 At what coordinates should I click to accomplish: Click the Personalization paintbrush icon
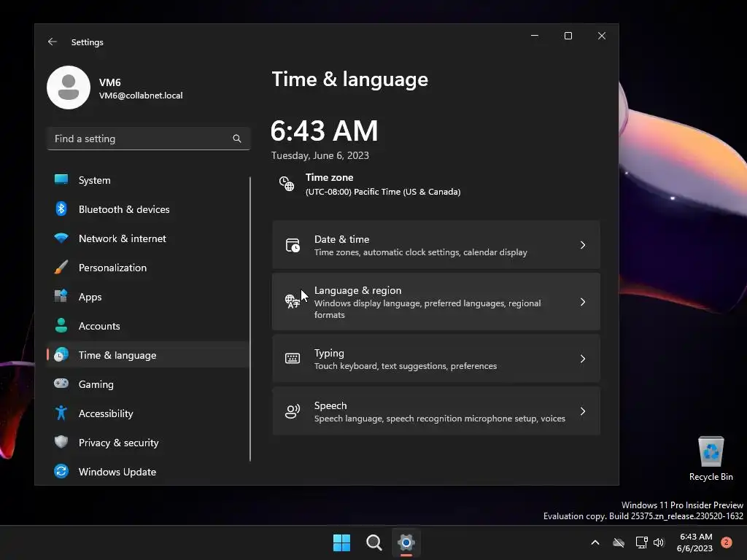point(61,267)
